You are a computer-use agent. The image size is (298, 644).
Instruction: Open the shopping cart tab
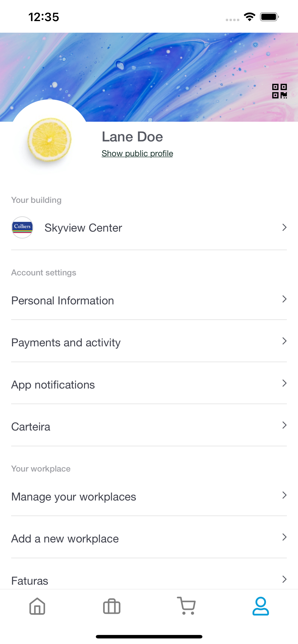(x=186, y=606)
